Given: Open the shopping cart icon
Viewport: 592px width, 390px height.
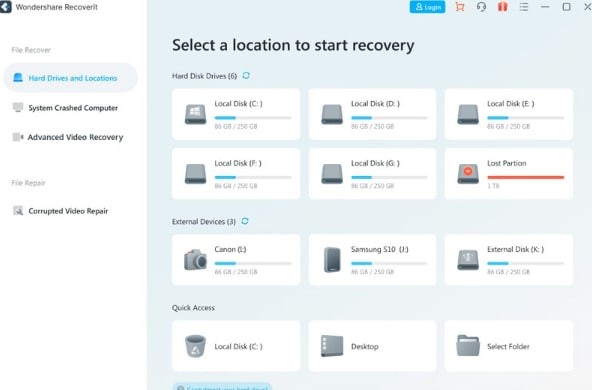Looking at the screenshot, I should click(459, 7).
